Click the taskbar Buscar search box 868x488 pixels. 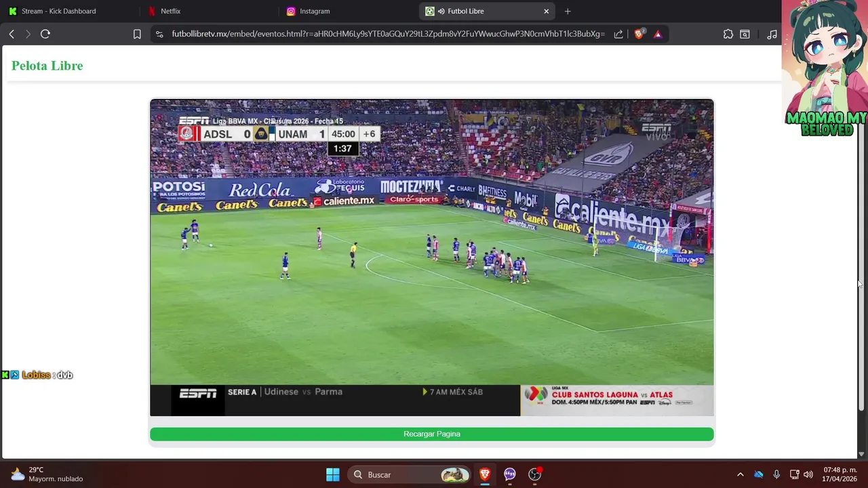pyautogui.click(x=410, y=474)
